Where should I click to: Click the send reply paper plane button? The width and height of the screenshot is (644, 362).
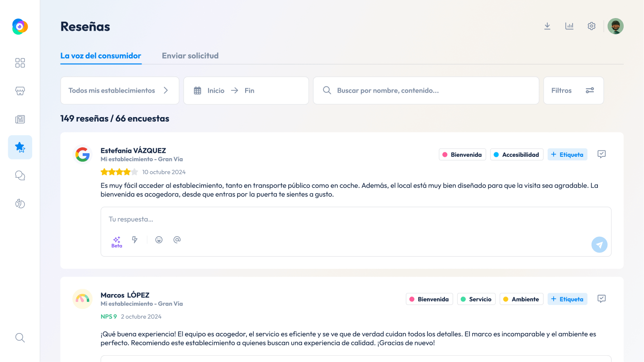(599, 245)
